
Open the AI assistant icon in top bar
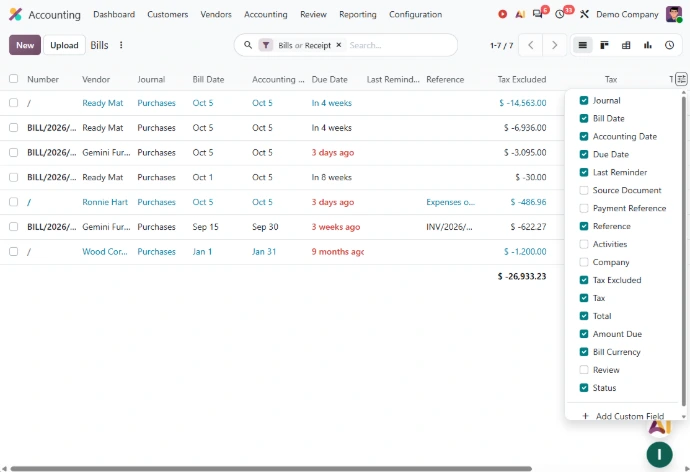(x=520, y=15)
